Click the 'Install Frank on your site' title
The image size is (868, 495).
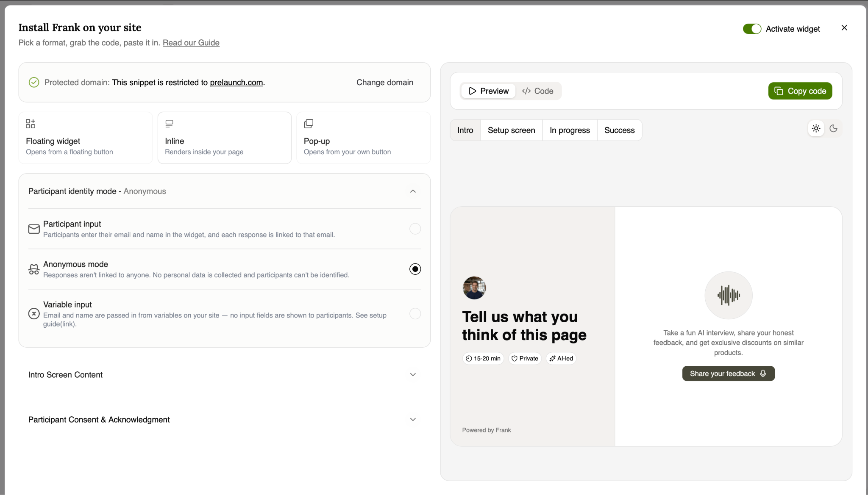tap(80, 28)
